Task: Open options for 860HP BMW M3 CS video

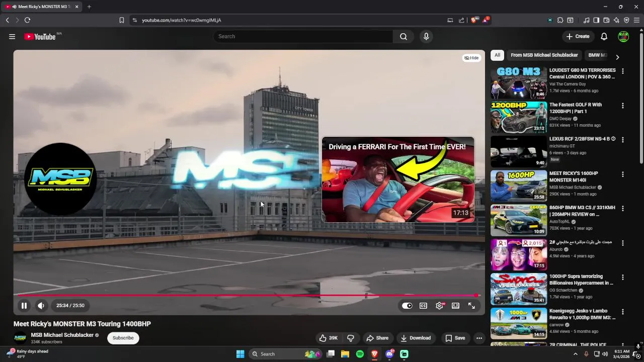Action: pyautogui.click(x=622, y=209)
